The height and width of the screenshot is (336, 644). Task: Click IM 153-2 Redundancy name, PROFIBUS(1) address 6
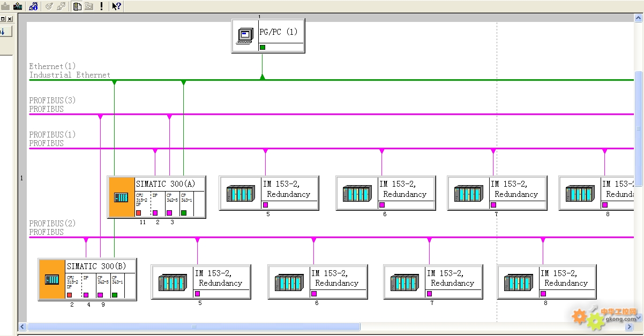pos(403,189)
